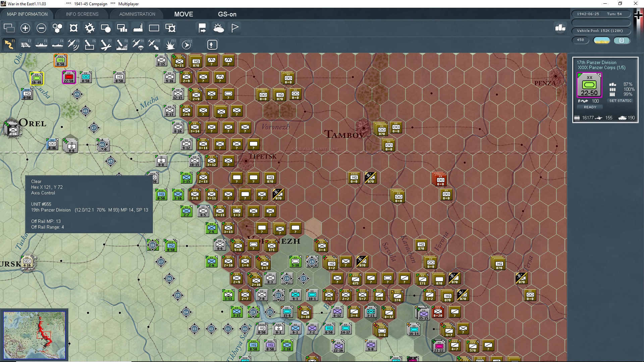Click the pennant flag toolbar icon

(235, 28)
